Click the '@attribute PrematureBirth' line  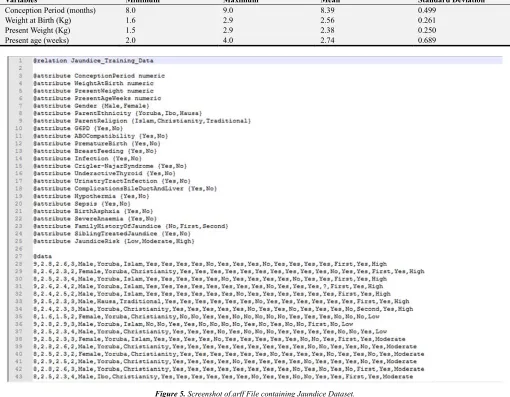point(97,144)
